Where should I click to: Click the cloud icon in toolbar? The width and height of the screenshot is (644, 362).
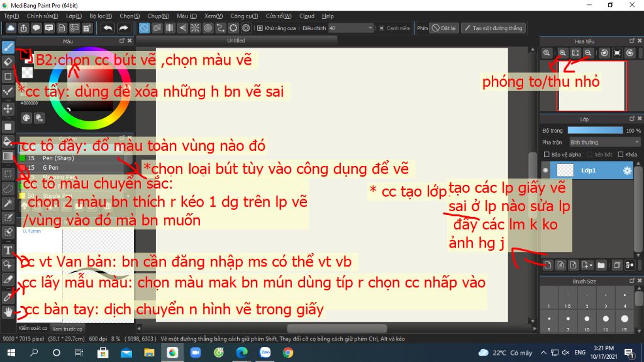[x=11, y=28]
